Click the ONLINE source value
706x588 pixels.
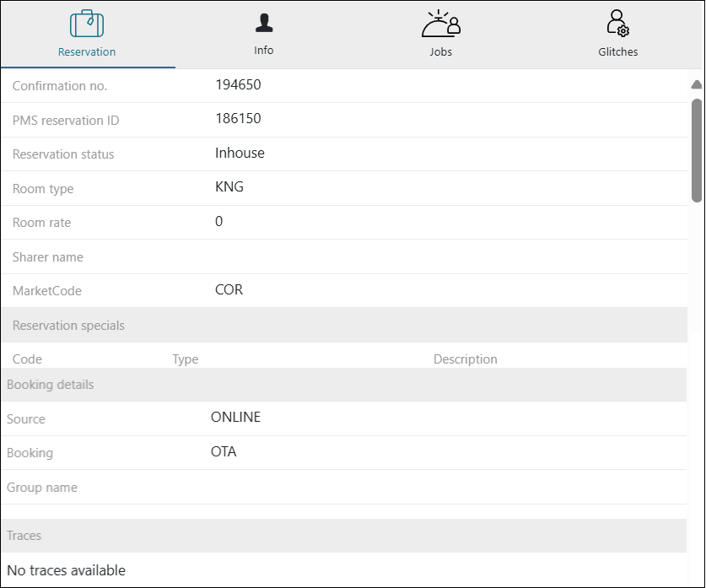click(x=235, y=417)
